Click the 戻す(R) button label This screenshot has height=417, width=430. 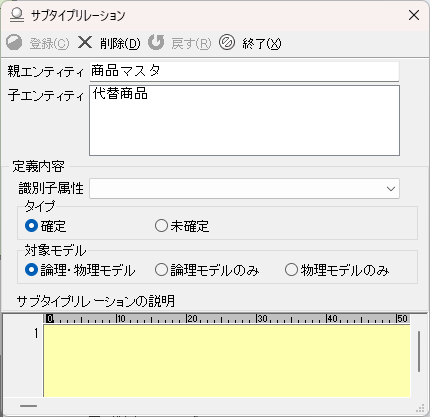(x=191, y=43)
